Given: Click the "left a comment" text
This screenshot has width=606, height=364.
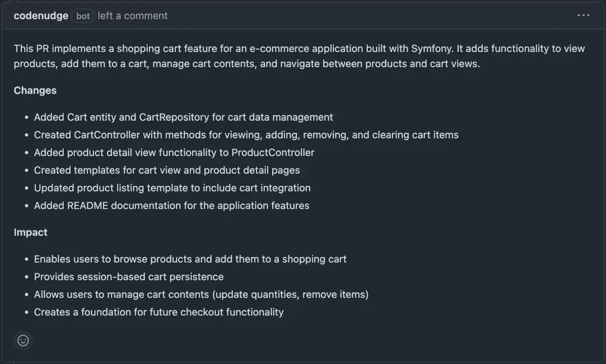Looking at the screenshot, I should [x=133, y=16].
